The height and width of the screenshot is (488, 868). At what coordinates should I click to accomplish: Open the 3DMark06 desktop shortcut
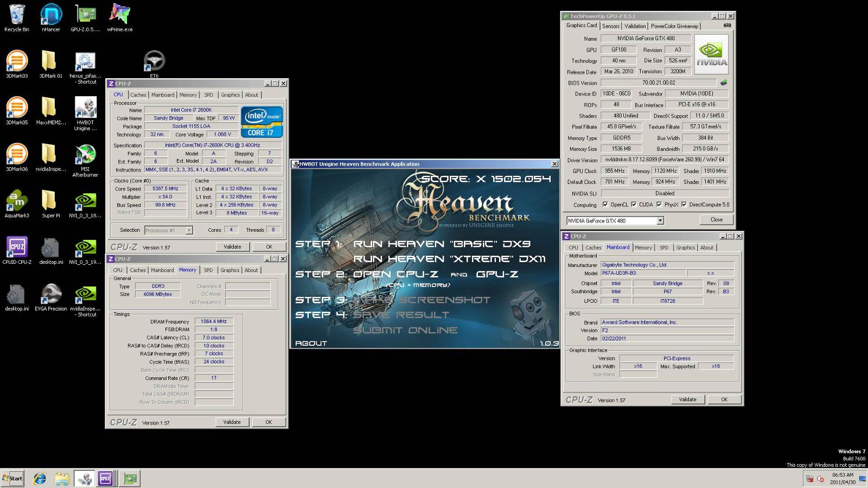(x=17, y=158)
